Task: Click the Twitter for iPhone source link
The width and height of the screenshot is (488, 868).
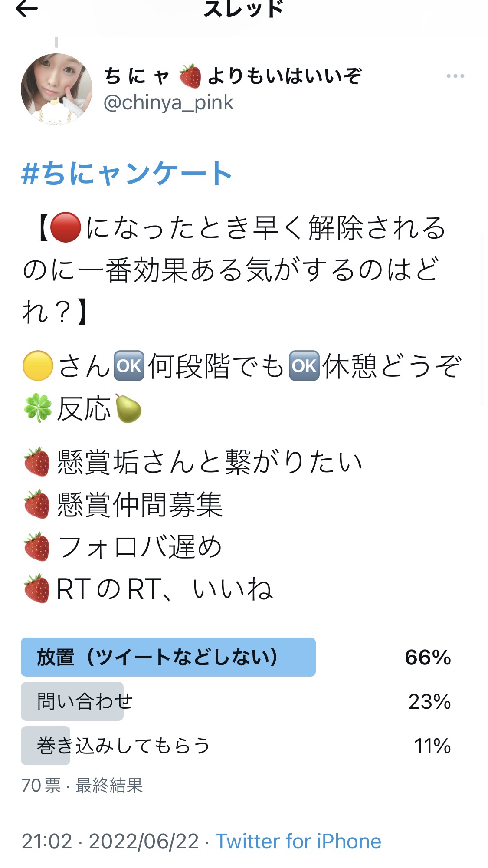Action: click(x=298, y=842)
